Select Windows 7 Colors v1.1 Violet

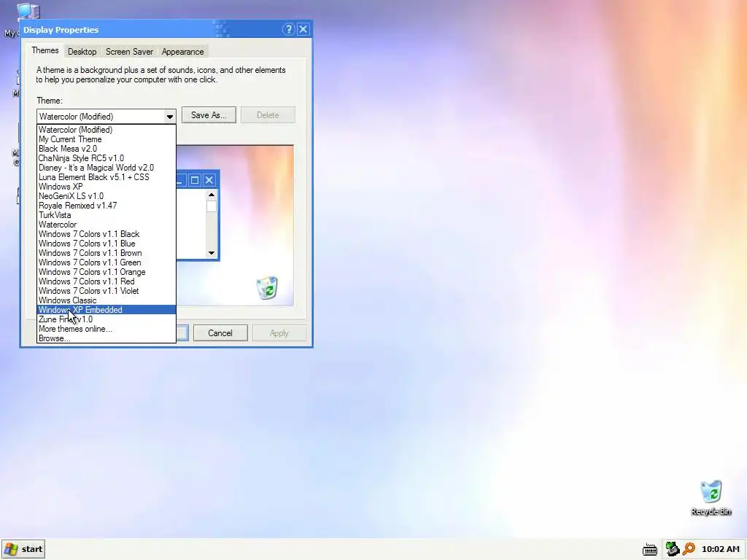(107, 291)
